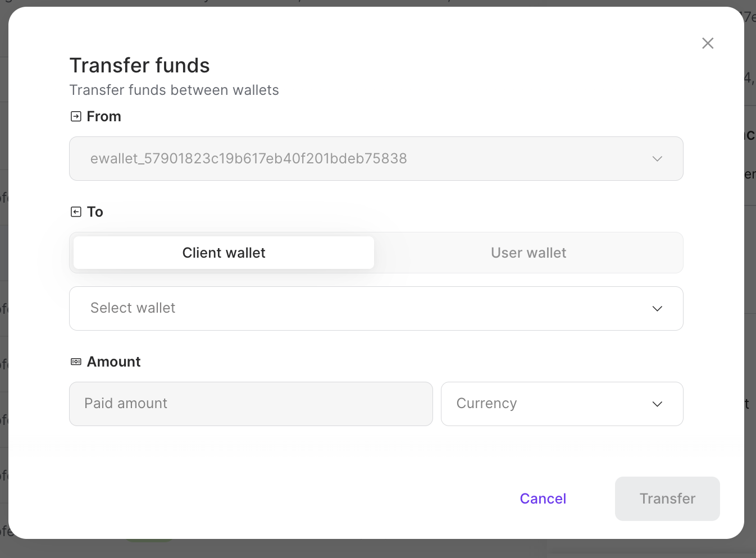Click the Currency chevron arrow
The height and width of the screenshot is (558, 756).
(657, 404)
